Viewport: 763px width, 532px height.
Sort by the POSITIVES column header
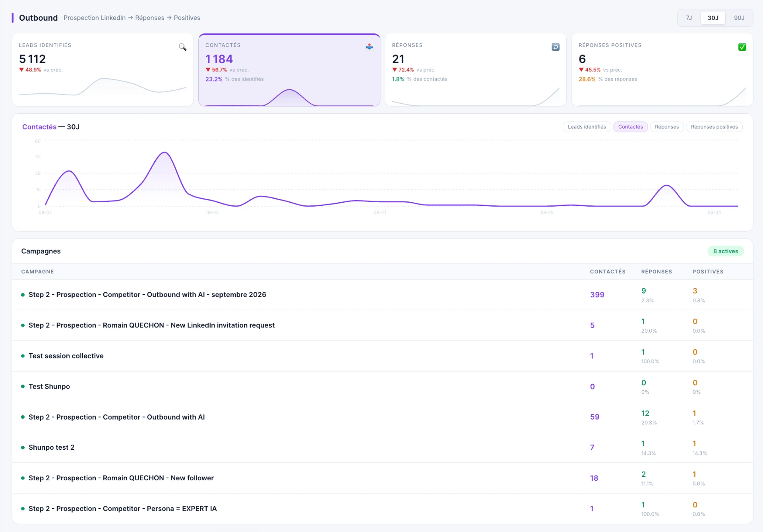coord(708,272)
